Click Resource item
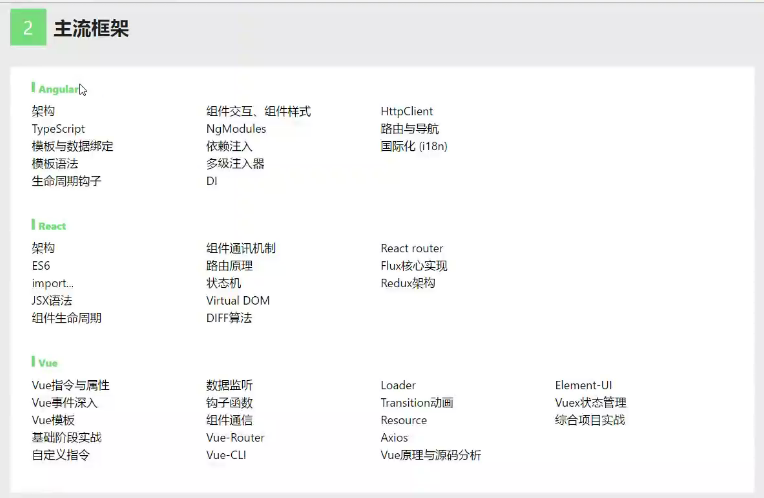This screenshot has height=498, width=764. tap(403, 420)
